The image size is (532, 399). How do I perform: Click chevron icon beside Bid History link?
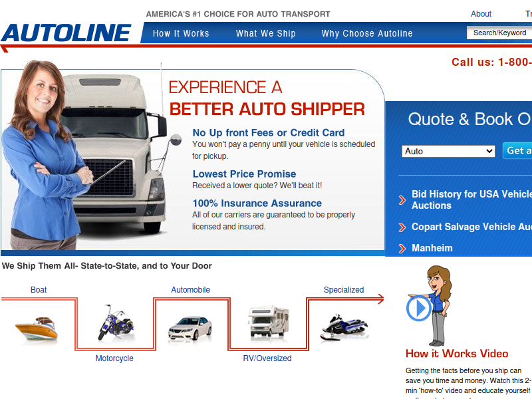(402, 200)
